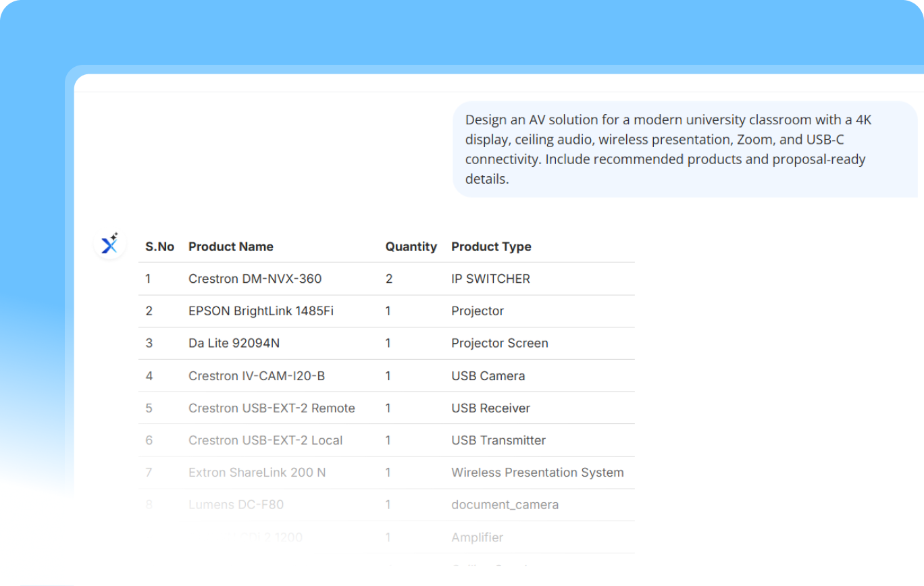Click the USB Transmitter product type cell
The image size is (924, 586).
pyautogui.click(x=498, y=440)
